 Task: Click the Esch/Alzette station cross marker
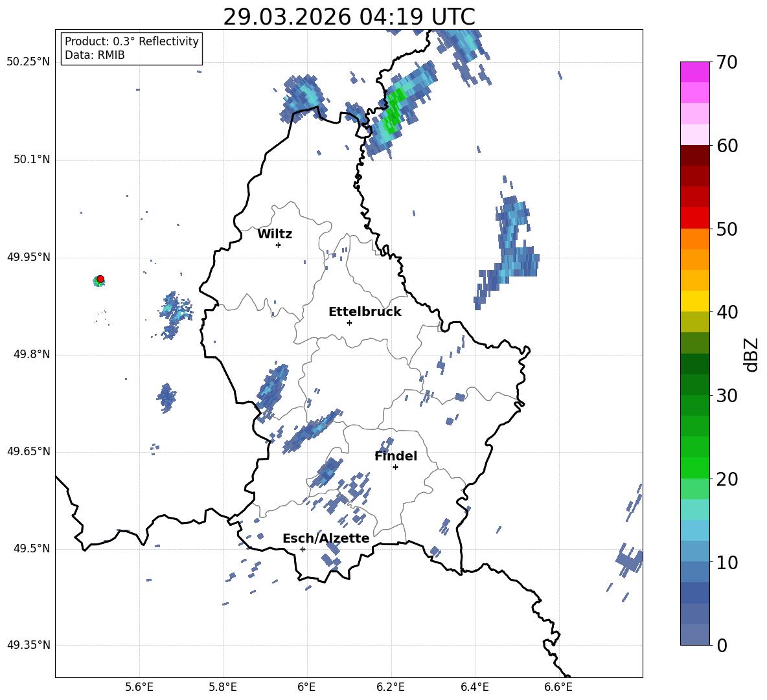[x=303, y=549]
